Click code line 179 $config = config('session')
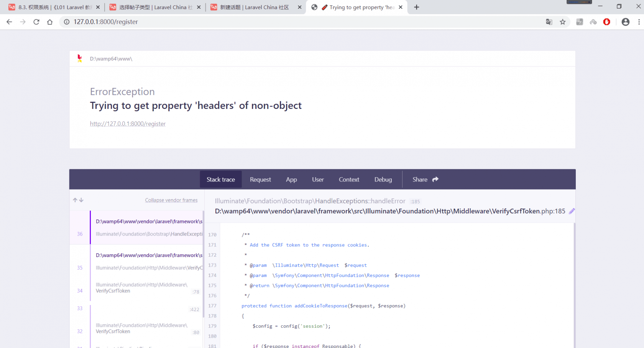This screenshot has height=348, width=644. pos(291,326)
